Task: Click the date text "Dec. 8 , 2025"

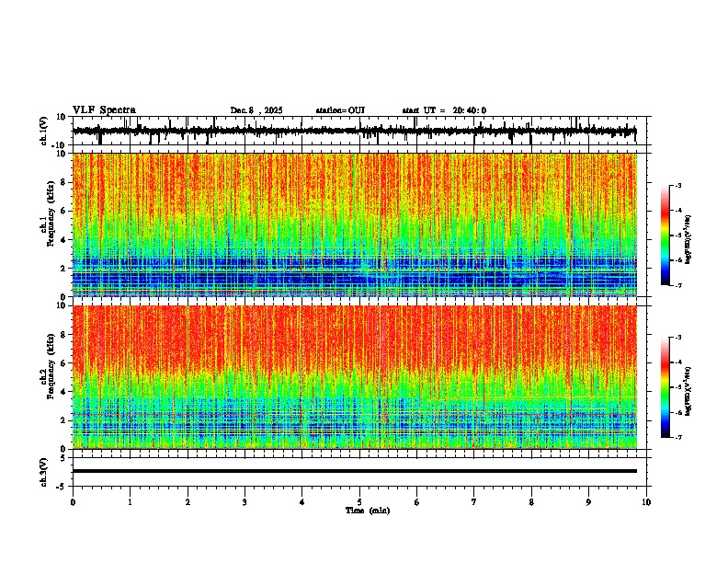Action: (x=256, y=110)
